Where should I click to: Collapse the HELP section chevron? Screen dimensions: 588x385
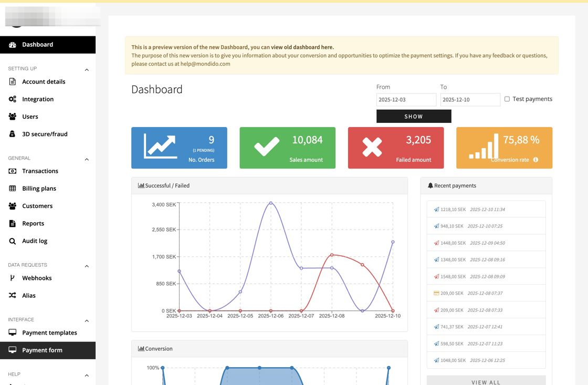tap(87, 376)
